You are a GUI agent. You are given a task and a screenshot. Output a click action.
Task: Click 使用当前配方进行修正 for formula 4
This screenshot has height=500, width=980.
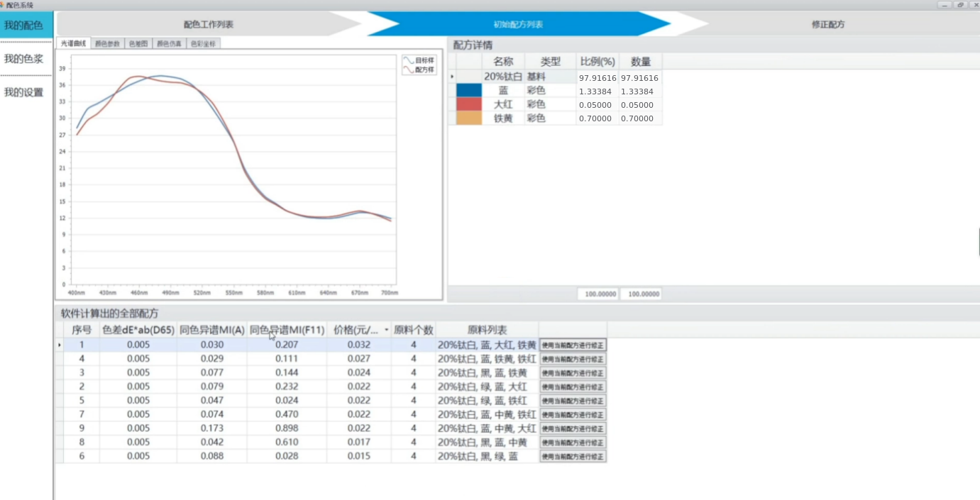573,359
